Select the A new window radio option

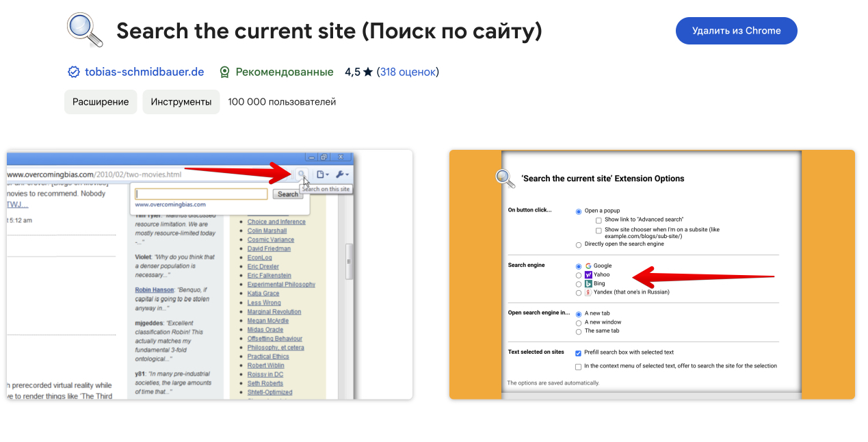(579, 322)
